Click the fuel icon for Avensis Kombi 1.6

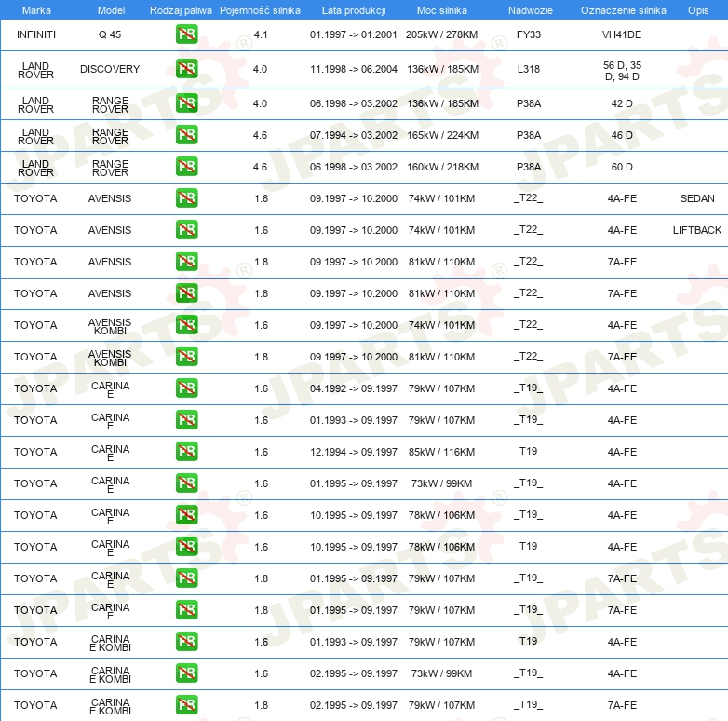click(186, 324)
